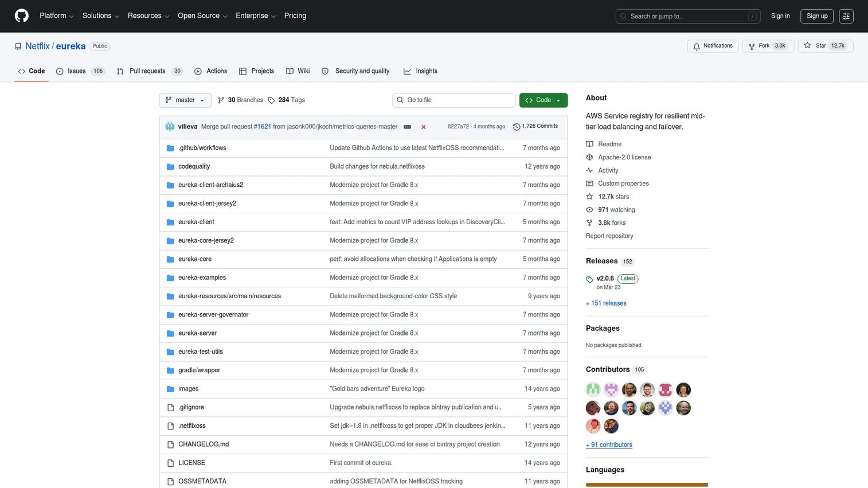Click the Go to file search box
868x488 pixels.
(454, 100)
